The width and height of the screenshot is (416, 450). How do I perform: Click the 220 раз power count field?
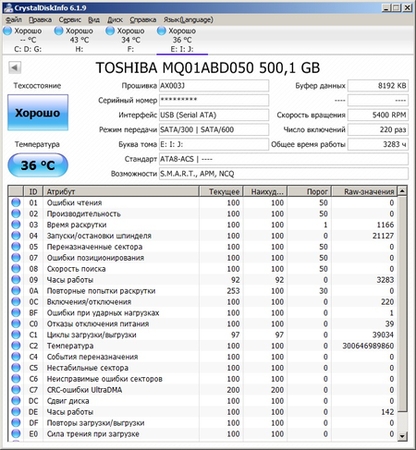pyautogui.click(x=378, y=130)
